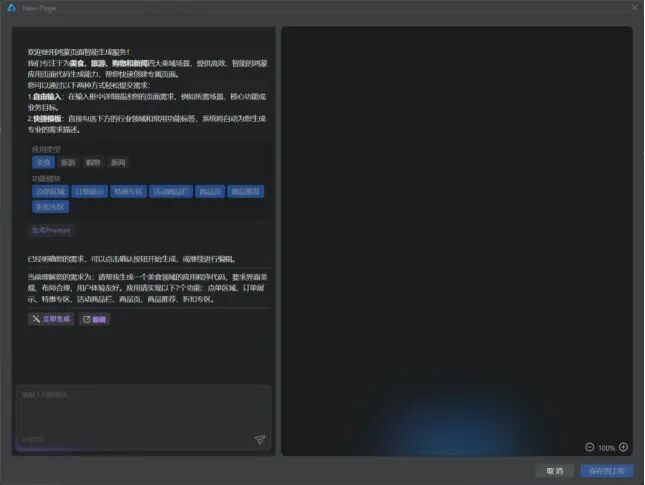Cancel the dialog with 取消
The width and height of the screenshot is (645, 485).
pos(555,471)
